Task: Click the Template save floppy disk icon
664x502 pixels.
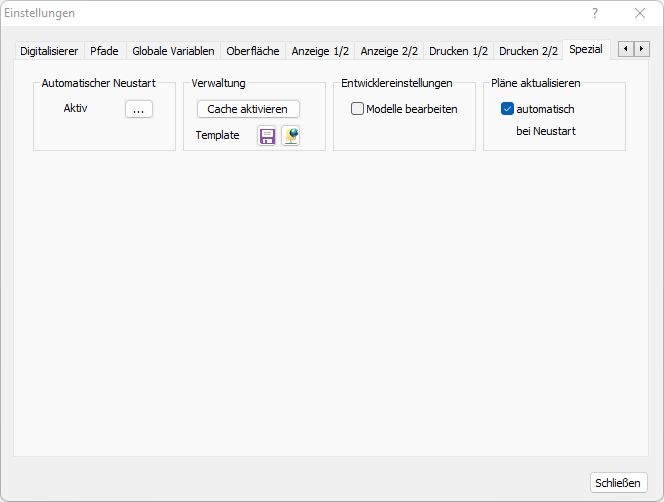Action: [x=267, y=136]
